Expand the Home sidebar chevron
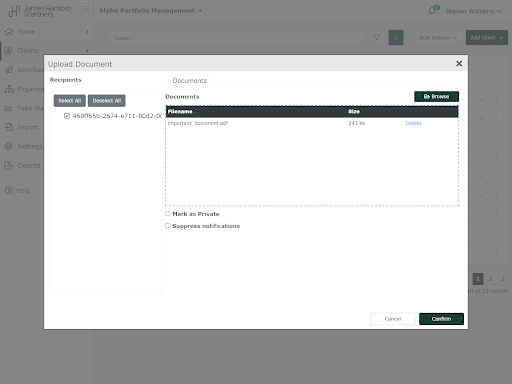The image size is (512, 384). (87, 31)
